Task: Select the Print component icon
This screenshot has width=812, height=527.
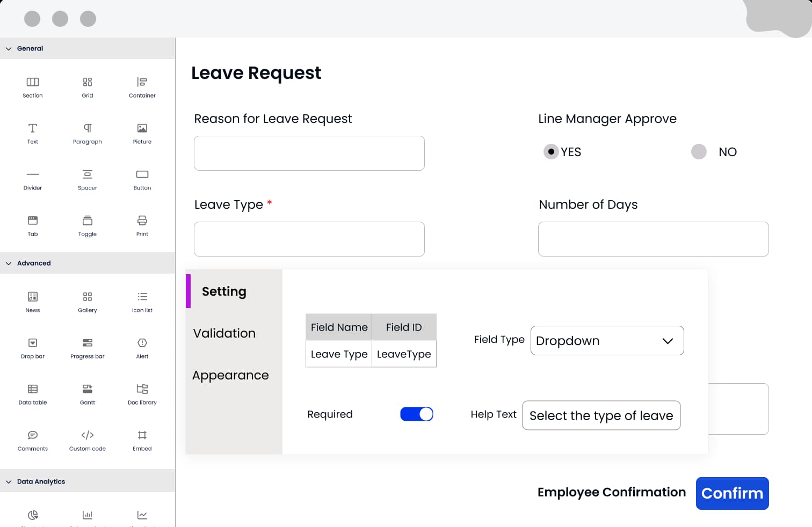Action: [x=142, y=221]
